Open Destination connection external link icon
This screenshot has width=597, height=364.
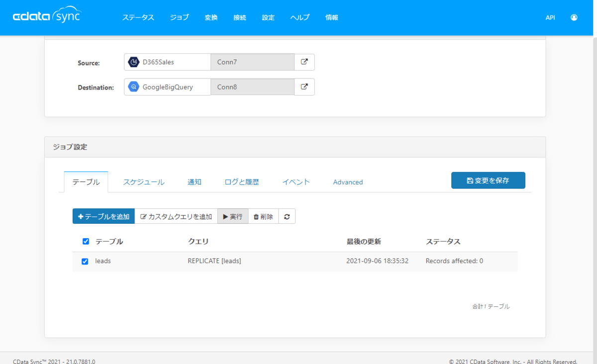(x=304, y=87)
